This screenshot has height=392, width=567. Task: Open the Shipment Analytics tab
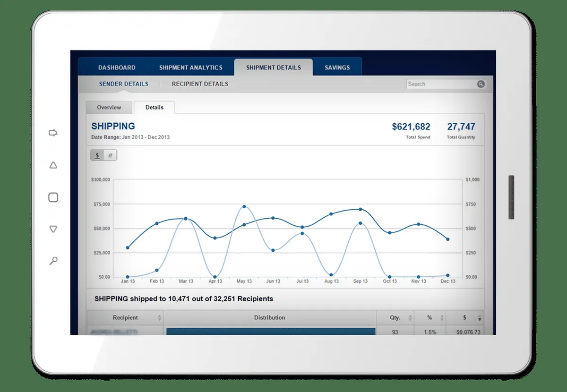pyautogui.click(x=191, y=68)
